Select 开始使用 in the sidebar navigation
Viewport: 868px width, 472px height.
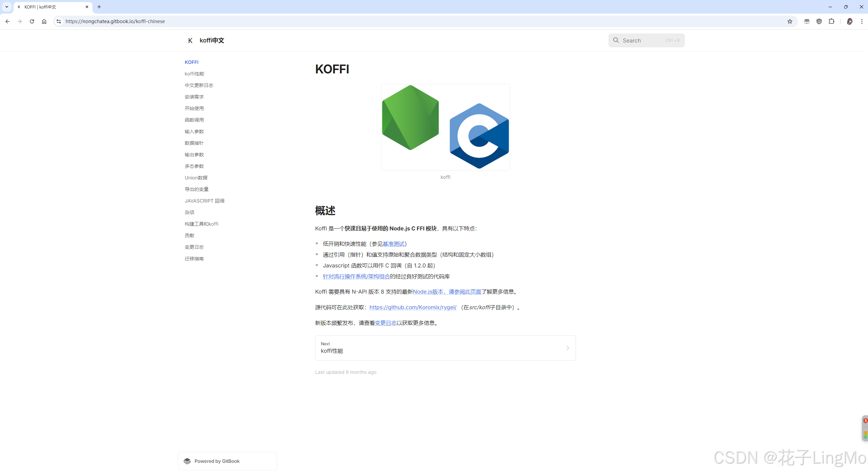click(x=194, y=108)
